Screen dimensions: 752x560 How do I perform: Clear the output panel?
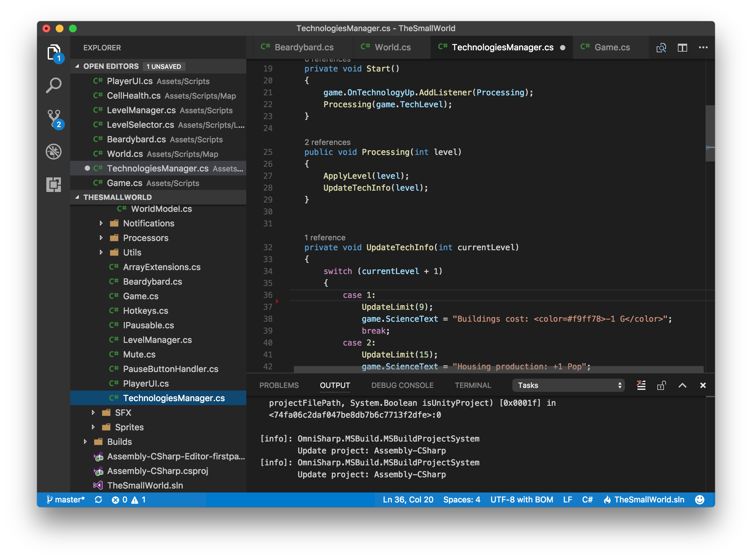(x=641, y=386)
